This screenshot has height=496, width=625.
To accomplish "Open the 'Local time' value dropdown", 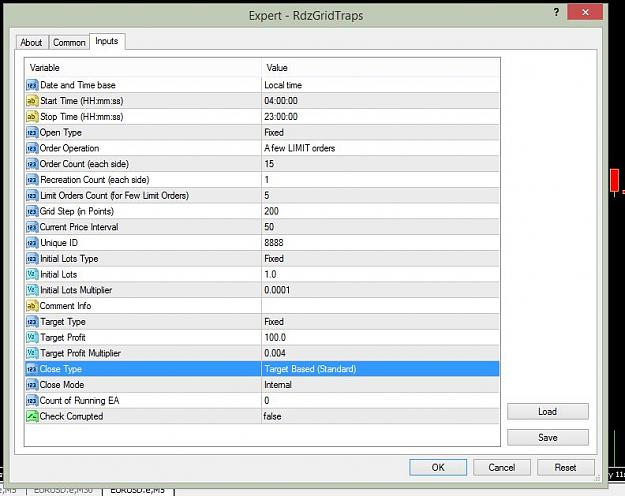I will (380, 85).
